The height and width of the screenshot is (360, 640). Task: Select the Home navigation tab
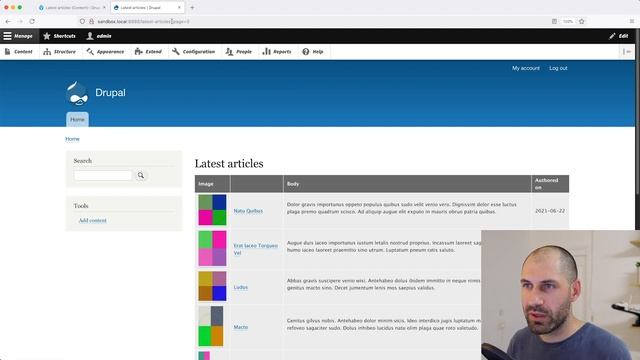coord(77,120)
